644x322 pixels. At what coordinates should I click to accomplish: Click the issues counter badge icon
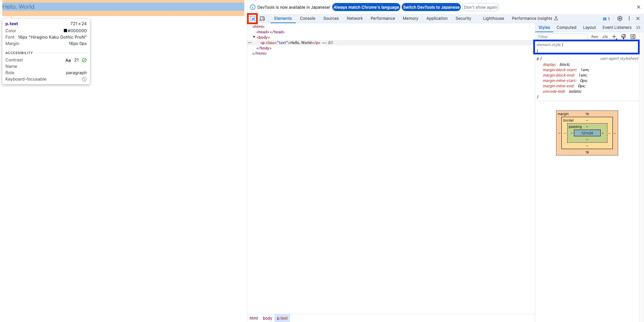(606, 19)
